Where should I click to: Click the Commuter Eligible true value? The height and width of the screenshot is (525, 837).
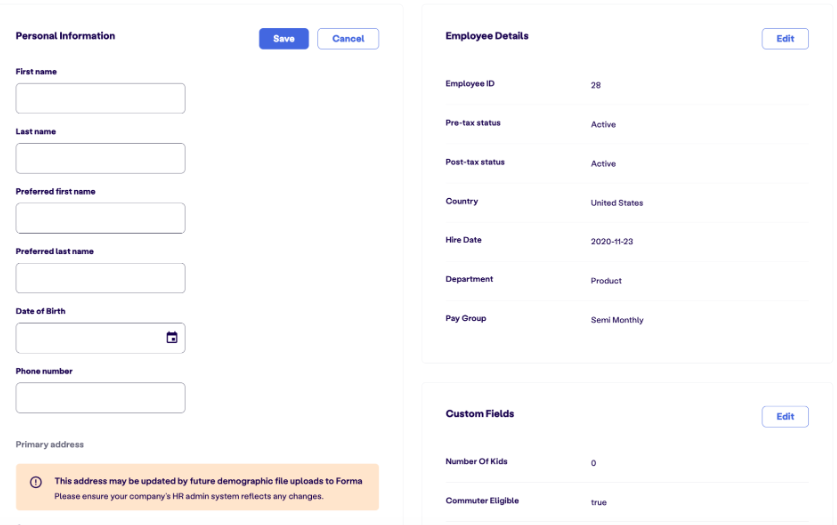coord(598,503)
